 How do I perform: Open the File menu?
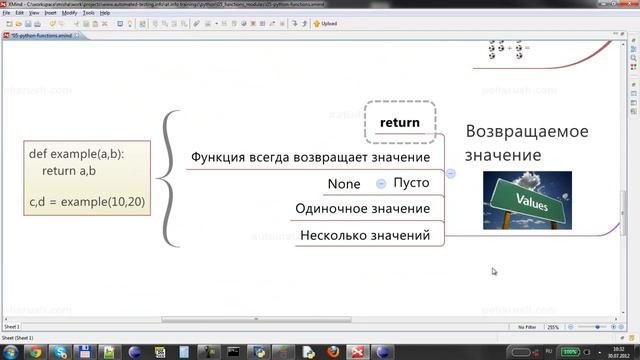pos(6,13)
